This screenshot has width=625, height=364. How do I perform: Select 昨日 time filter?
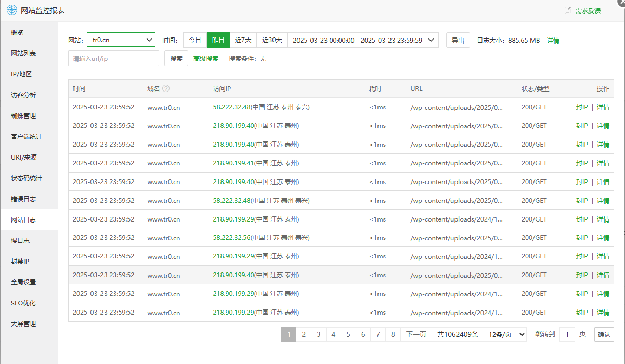218,40
